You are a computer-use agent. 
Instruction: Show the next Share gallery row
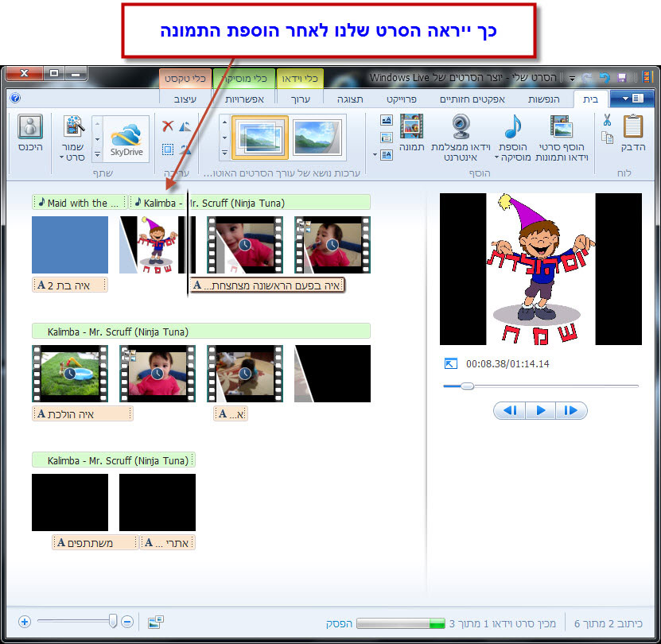click(x=97, y=139)
